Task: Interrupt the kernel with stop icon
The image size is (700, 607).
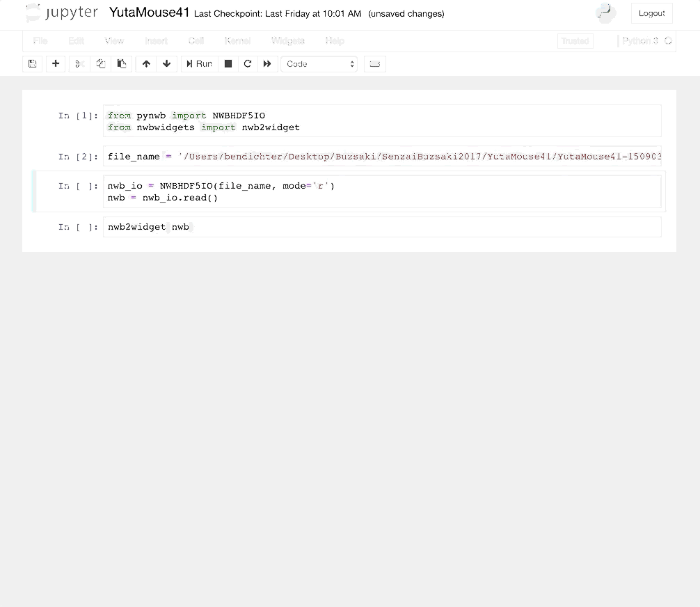Action: (x=228, y=63)
